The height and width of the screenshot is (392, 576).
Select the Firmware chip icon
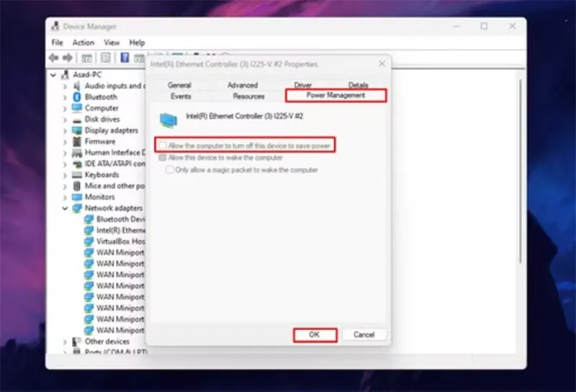tap(77, 141)
